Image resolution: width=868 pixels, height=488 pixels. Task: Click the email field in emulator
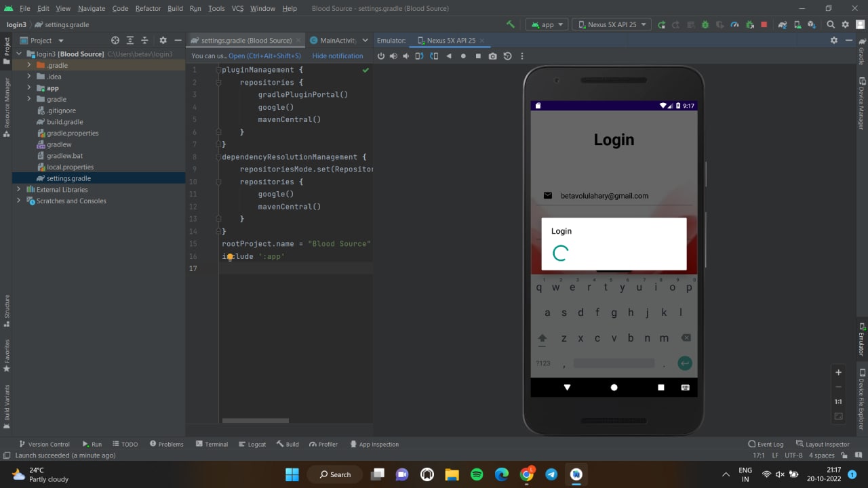pos(614,196)
